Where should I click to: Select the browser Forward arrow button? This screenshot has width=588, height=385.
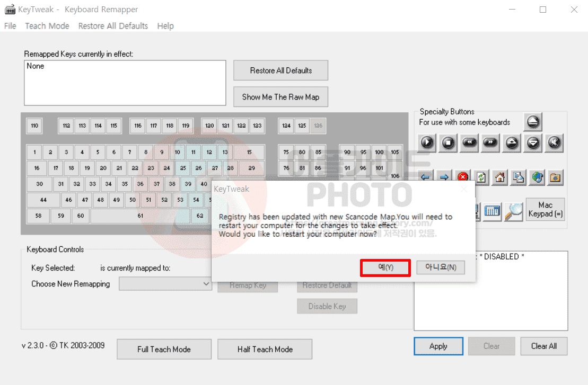coord(444,177)
